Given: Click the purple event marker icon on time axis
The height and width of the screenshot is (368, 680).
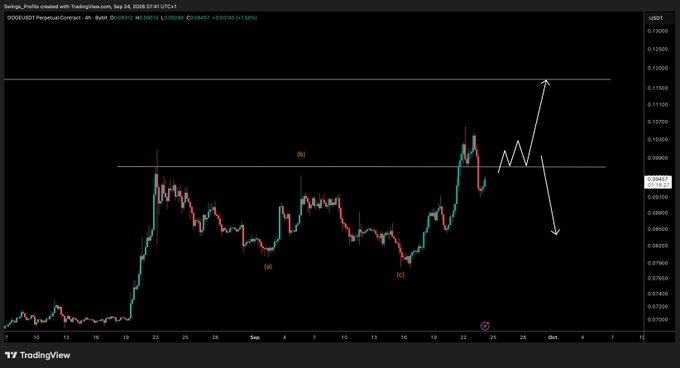Looking at the screenshot, I should pos(485,326).
